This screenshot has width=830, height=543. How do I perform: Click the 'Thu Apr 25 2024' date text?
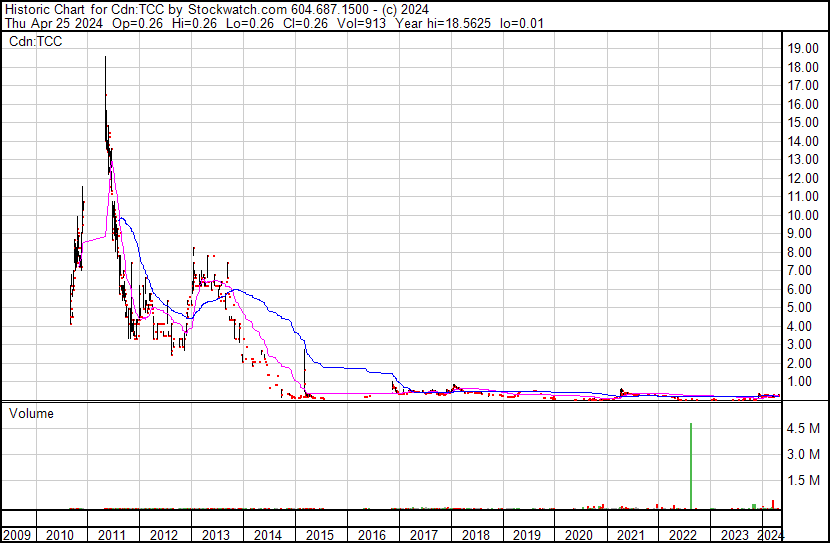54,23
